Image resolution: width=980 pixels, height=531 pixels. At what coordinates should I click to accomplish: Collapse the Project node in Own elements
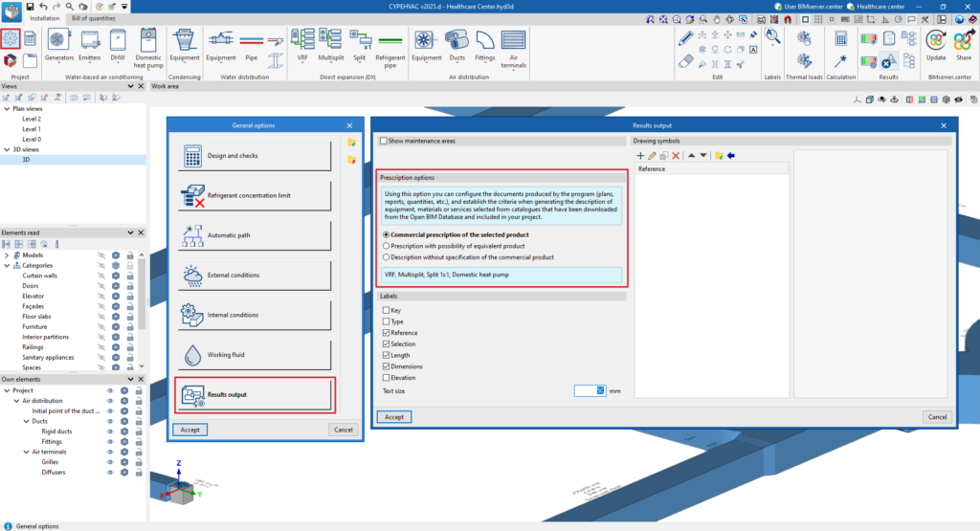[7, 390]
